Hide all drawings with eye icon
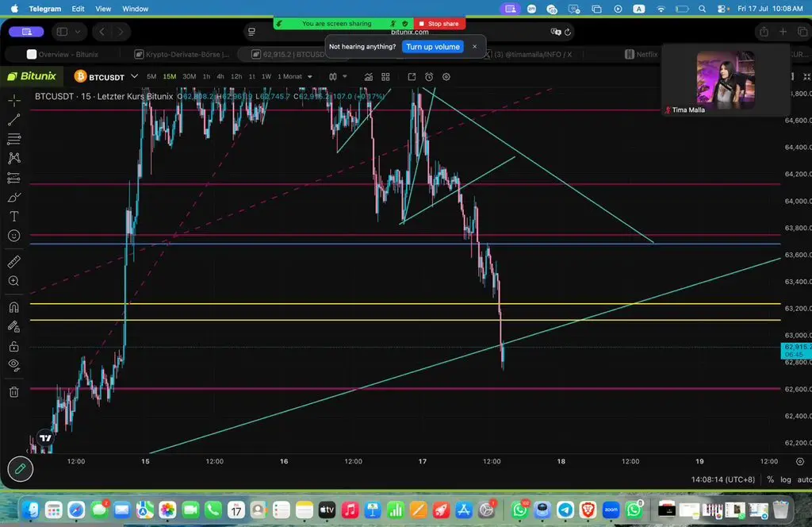The height and width of the screenshot is (527, 812). [14, 365]
